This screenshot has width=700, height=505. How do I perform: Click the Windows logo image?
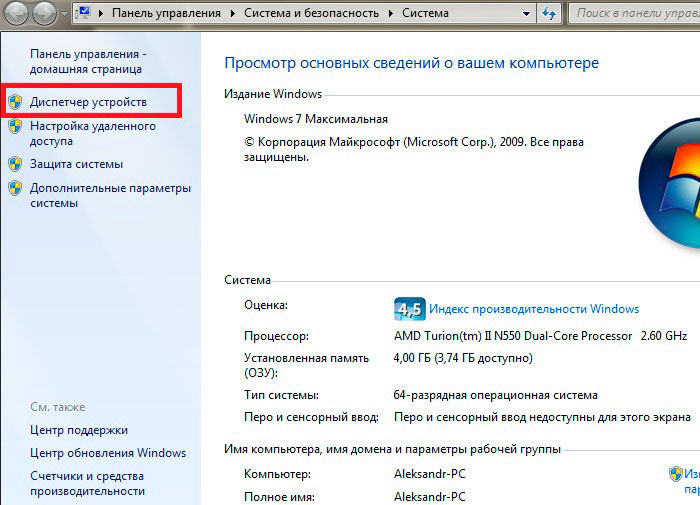click(x=669, y=183)
